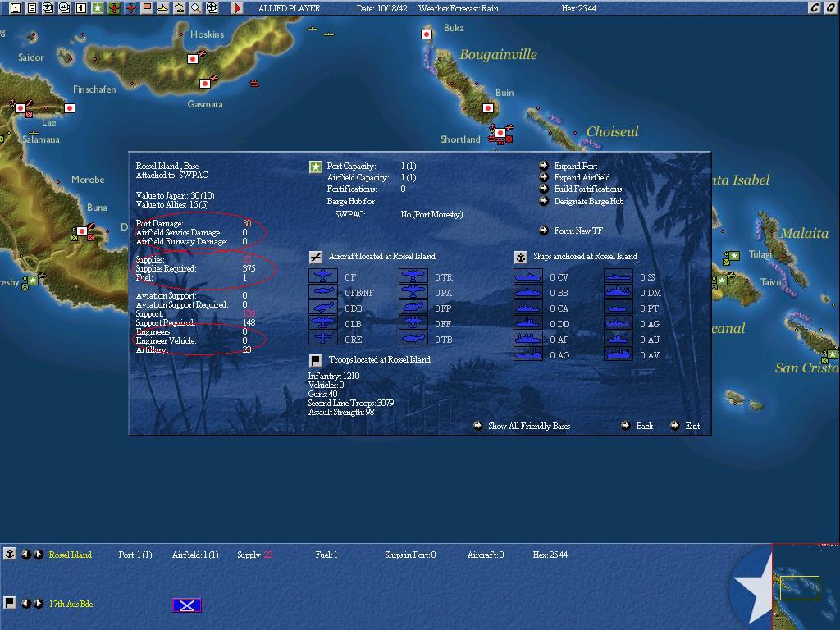The image size is (840, 630).
Task: Click Expand Airfield arrow button
Action: pos(544,177)
